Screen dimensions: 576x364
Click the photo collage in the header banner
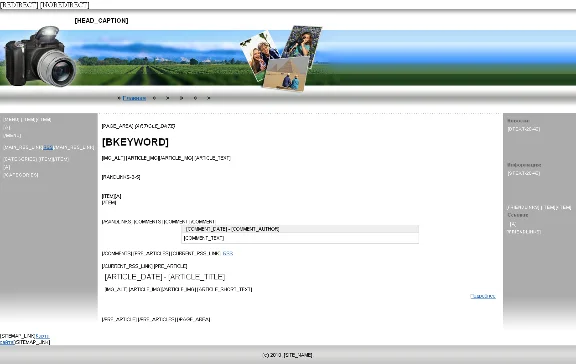(x=281, y=58)
